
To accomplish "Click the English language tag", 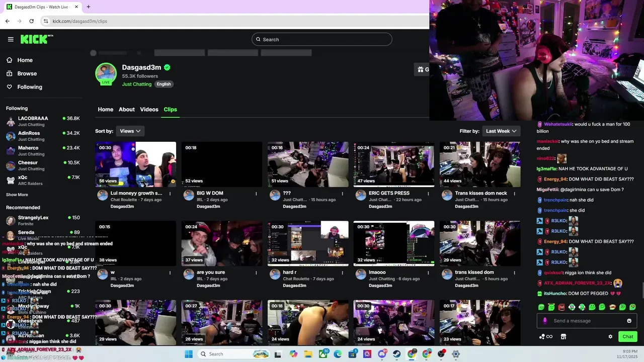I will pos(164,84).
